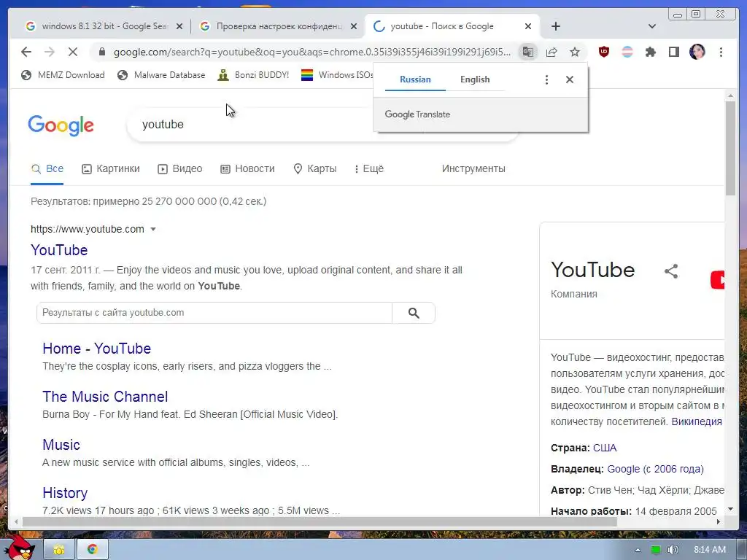
Task: Select English in translate popup
Action: click(475, 79)
